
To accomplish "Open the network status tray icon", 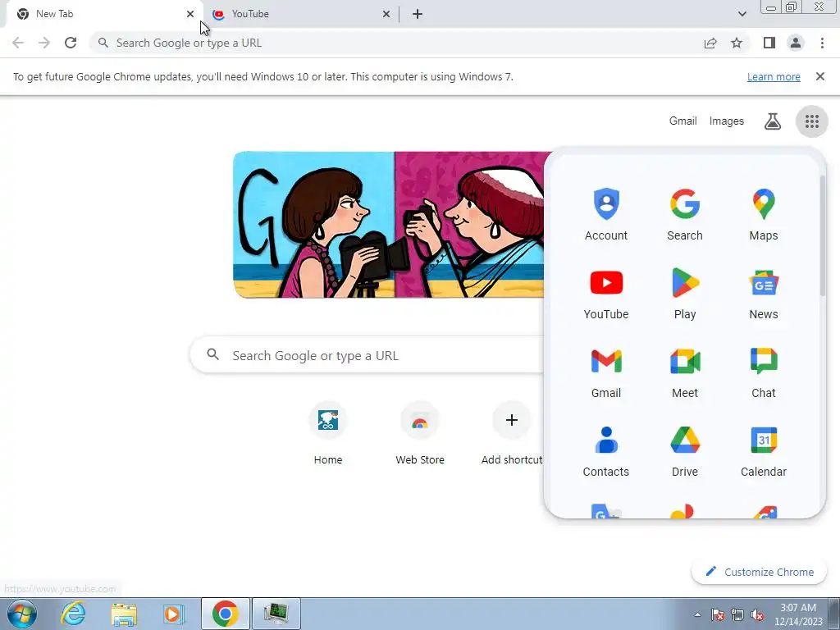I will point(737,615).
